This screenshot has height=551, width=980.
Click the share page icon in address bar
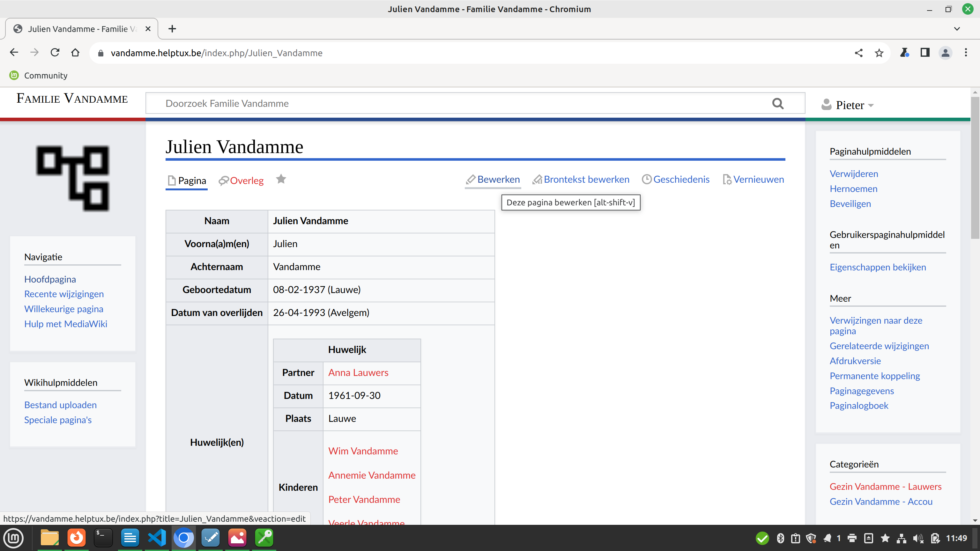pos(858,53)
